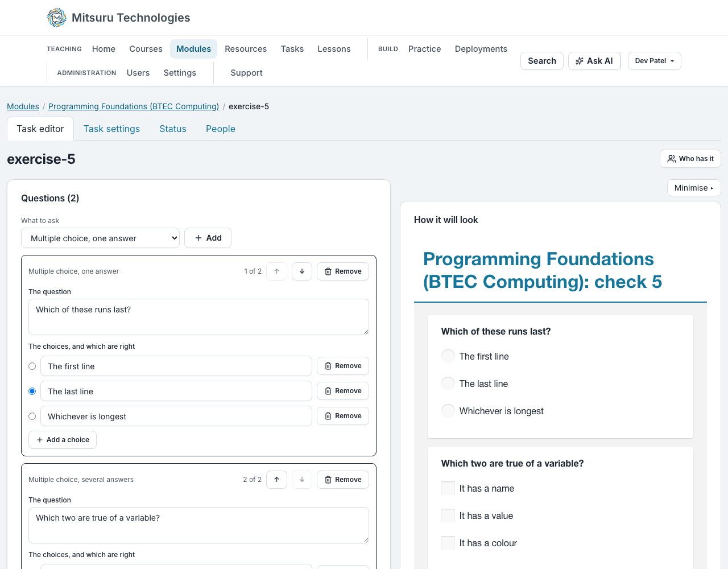This screenshot has height=569, width=728.
Task: Click trash icon for 'The first line' choice
Action: [x=328, y=366]
